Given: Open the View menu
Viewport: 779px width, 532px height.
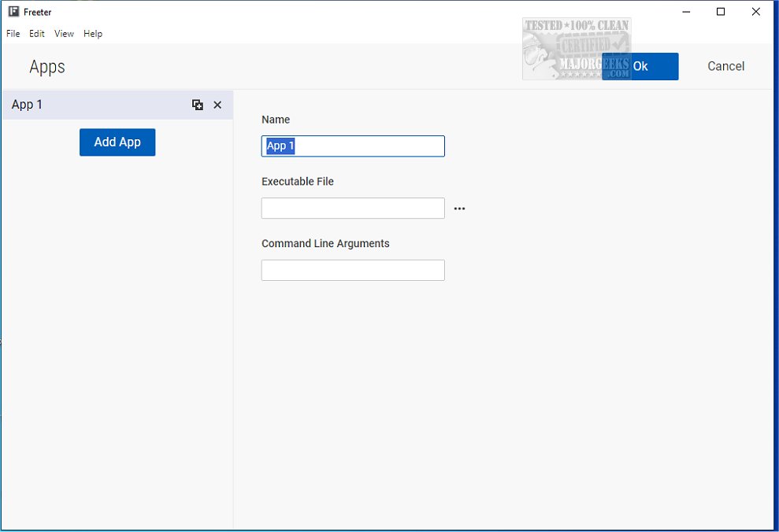Looking at the screenshot, I should [x=64, y=33].
